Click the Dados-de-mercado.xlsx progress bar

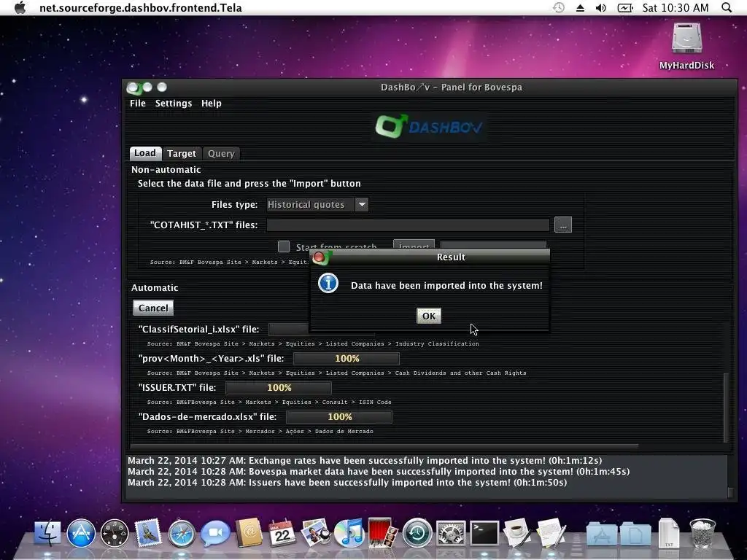pyautogui.click(x=339, y=416)
